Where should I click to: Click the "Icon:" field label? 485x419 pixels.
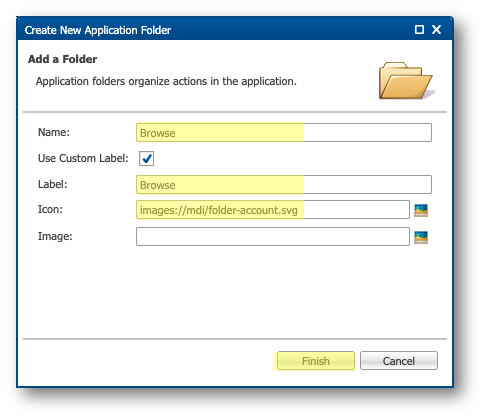coord(50,209)
